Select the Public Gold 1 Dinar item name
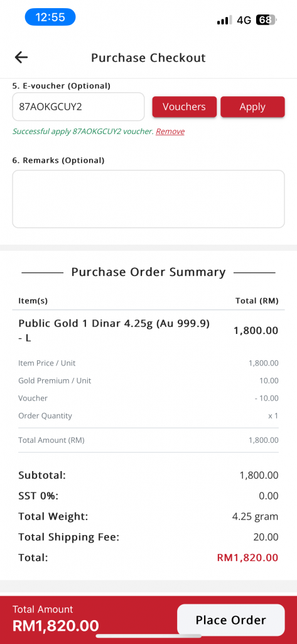Image resolution: width=297 pixels, height=644 pixels. [114, 331]
